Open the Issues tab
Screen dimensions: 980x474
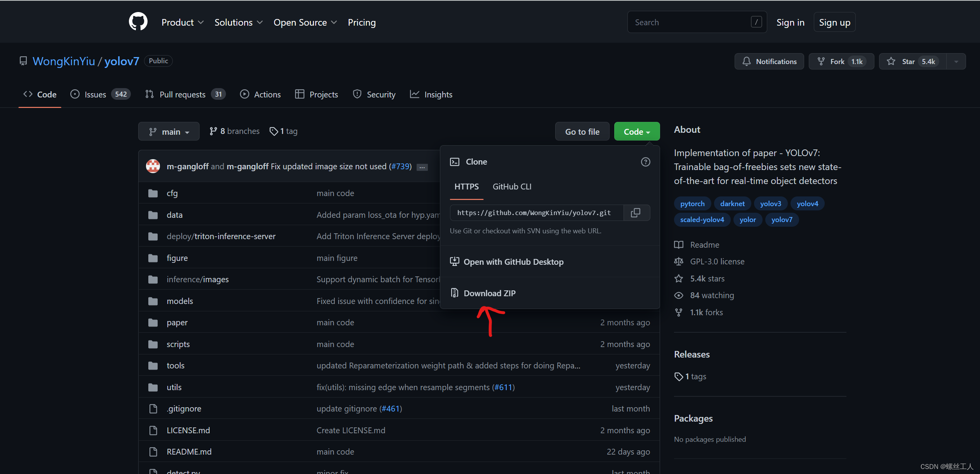click(x=95, y=94)
